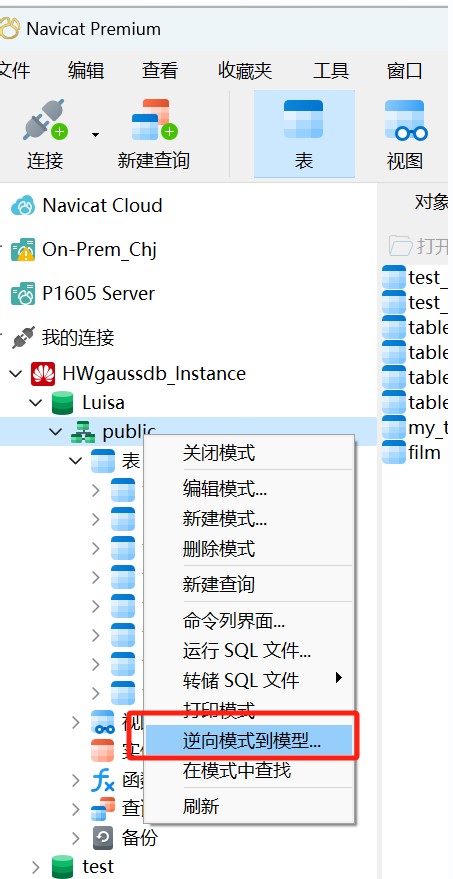Open the 文件 menu

pos(13,71)
